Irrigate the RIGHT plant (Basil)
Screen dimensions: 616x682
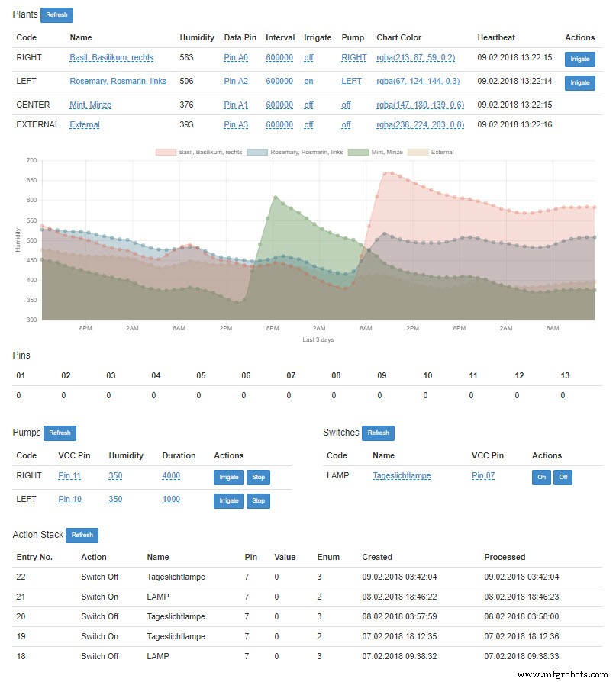coord(580,59)
